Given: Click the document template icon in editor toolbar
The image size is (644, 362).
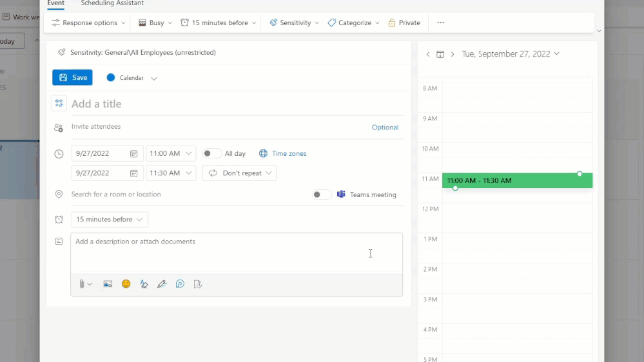Looking at the screenshot, I should tap(198, 284).
